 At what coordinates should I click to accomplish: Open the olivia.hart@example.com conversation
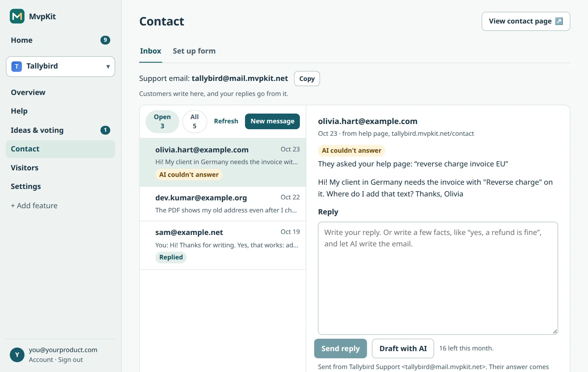pyautogui.click(x=223, y=162)
